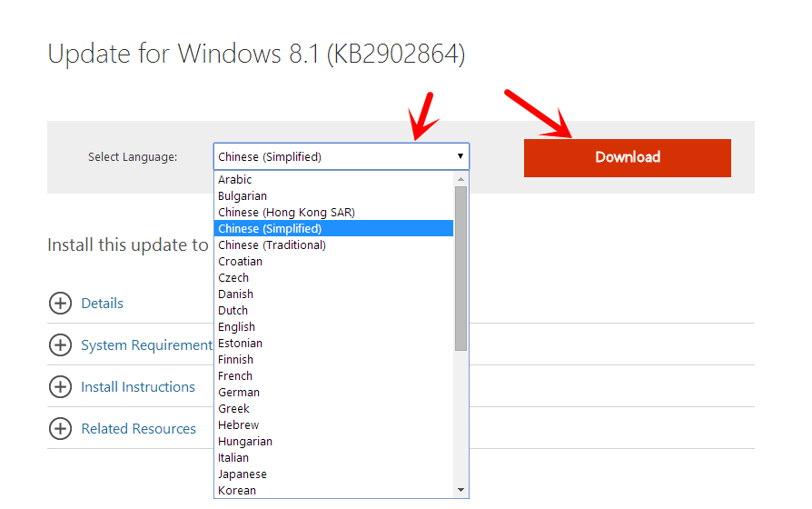
Task: Select Hebrew language option
Action: coord(333,425)
